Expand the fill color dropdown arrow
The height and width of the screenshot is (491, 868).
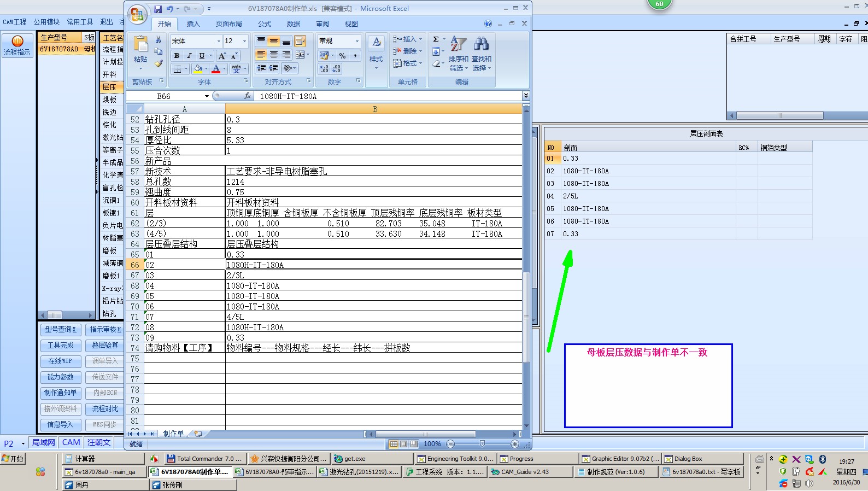click(x=206, y=69)
